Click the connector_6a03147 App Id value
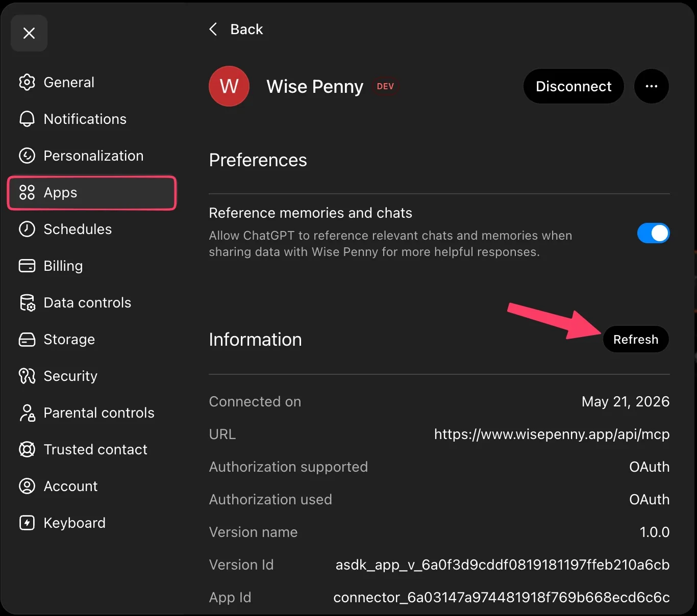The width and height of the screenshot is (697, 616). tap(502, 597)
